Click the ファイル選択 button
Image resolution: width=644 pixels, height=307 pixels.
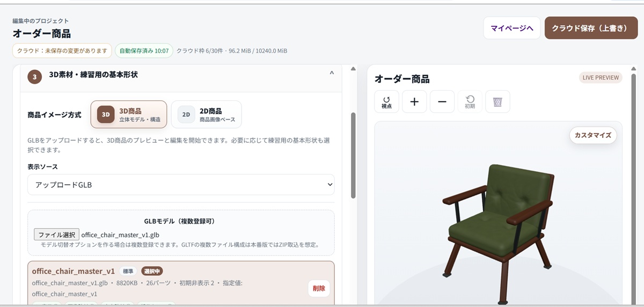[56, 235]
